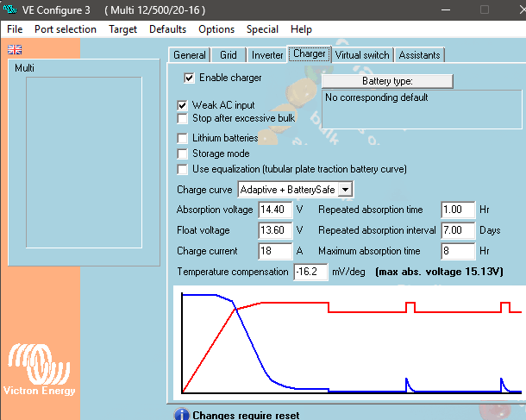Viewport: 526px width, 420px height.
Task: Enable Storage mode checkbox
Action: 182,154
